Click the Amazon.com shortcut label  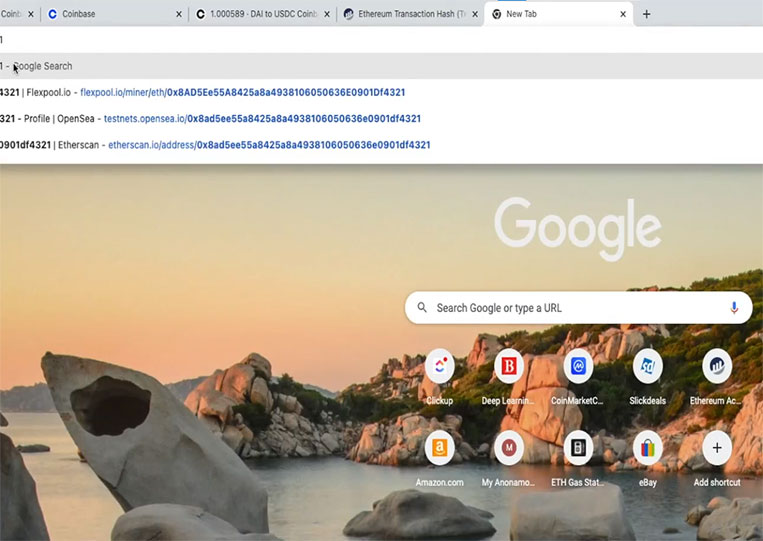[x=439, y=483]
